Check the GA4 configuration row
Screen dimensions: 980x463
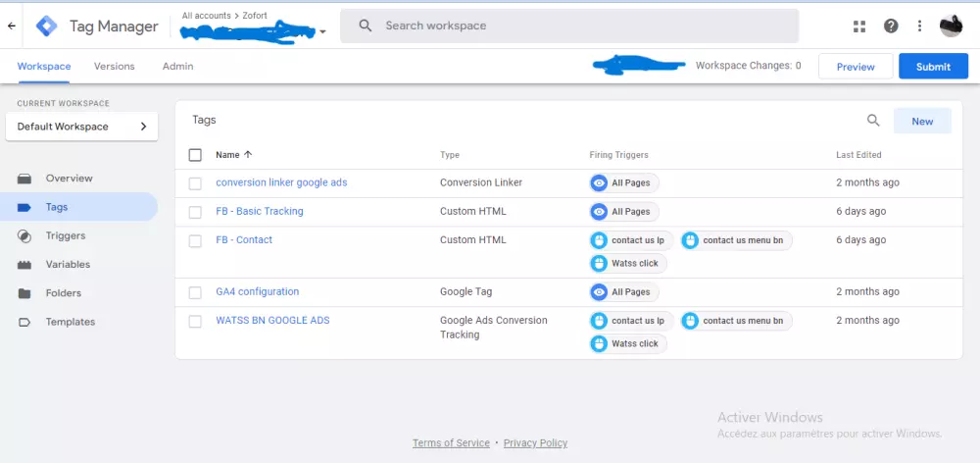pyautogui.click(x=195, y=293)
